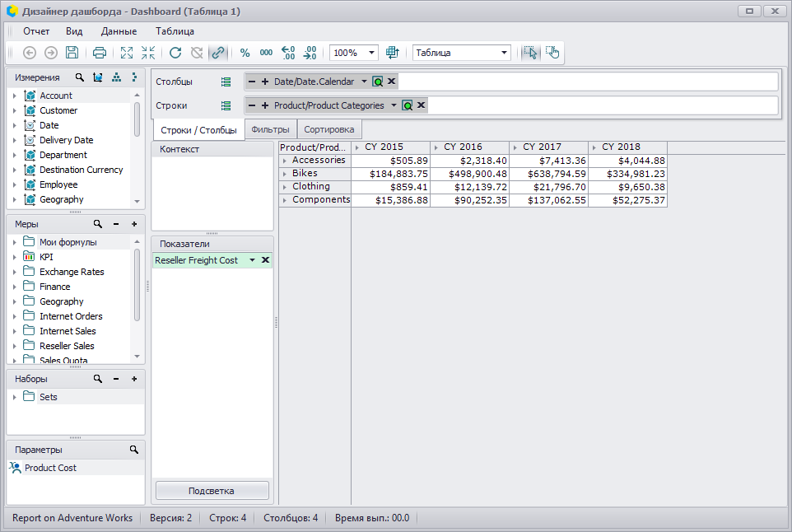This screenshot has height=532, width=792.
Task: Click plus on Product Categories chip
Action: coord(264,105)
